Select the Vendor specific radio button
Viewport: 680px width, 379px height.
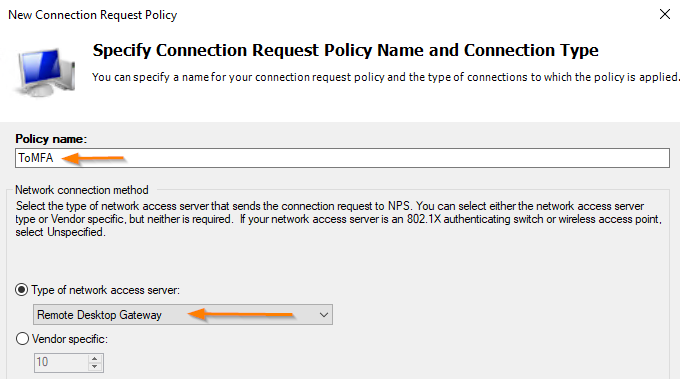tap(22, 339)
